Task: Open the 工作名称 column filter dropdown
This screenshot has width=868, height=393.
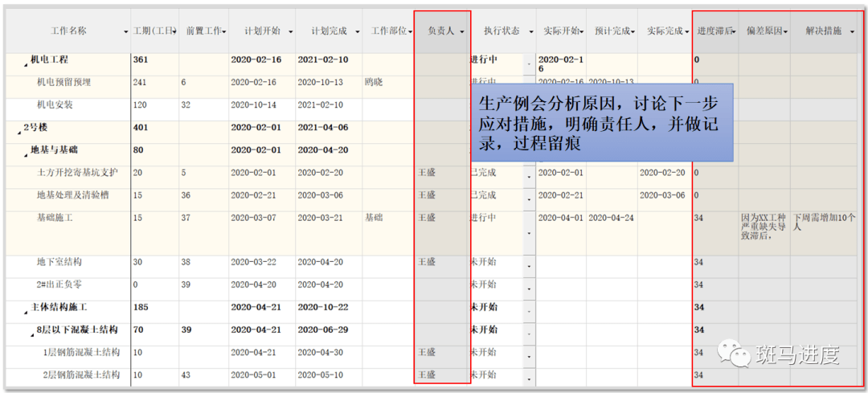Action: (x=126, y=32)
